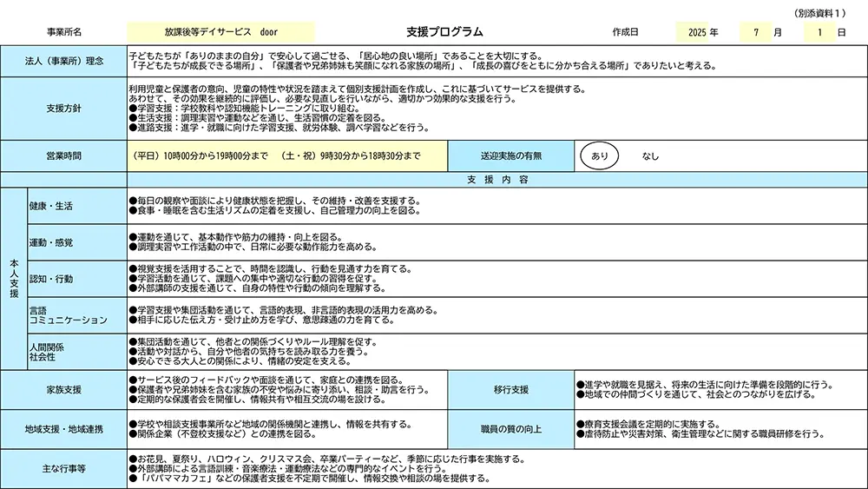Screen dimensions: 868x489
Task: Click the '支援プログラム' document title
Action: pyautogui.click(x=444, y=32)
